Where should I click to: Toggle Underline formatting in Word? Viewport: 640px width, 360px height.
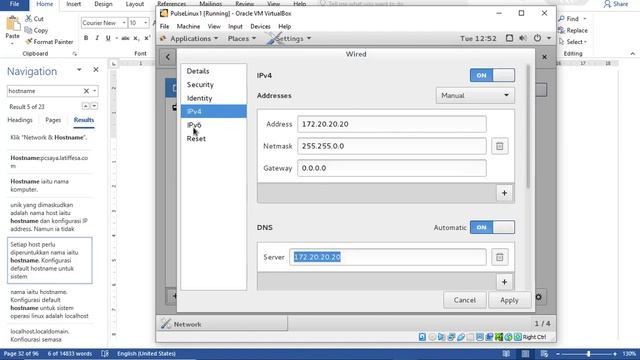[x=108, y=38]
